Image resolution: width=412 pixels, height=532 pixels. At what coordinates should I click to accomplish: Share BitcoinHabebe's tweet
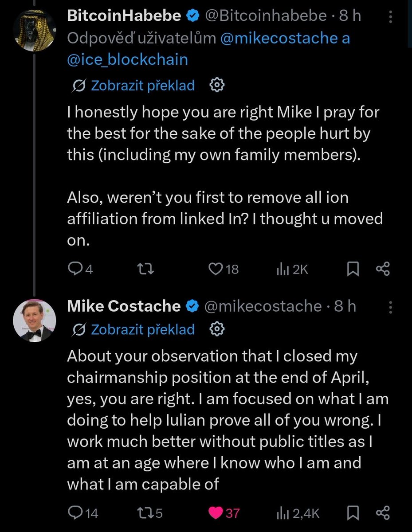pyautogui.click(x=383, y=269)
